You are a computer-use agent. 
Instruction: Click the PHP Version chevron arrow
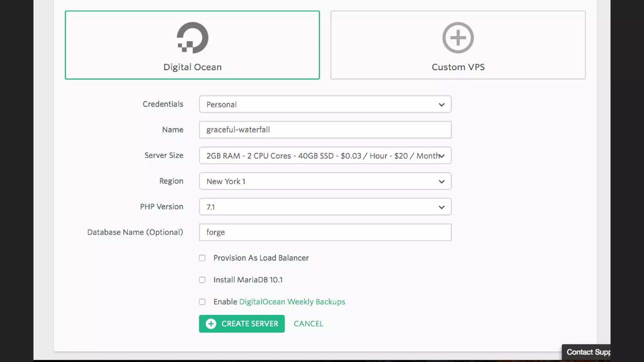pyautogui.click(x=441, y=207)
